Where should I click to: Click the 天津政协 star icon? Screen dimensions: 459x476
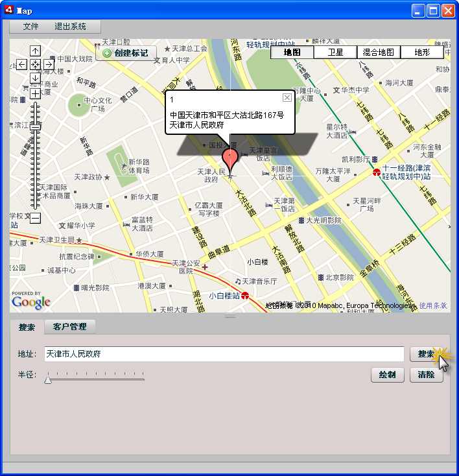(x=107, y=177)
